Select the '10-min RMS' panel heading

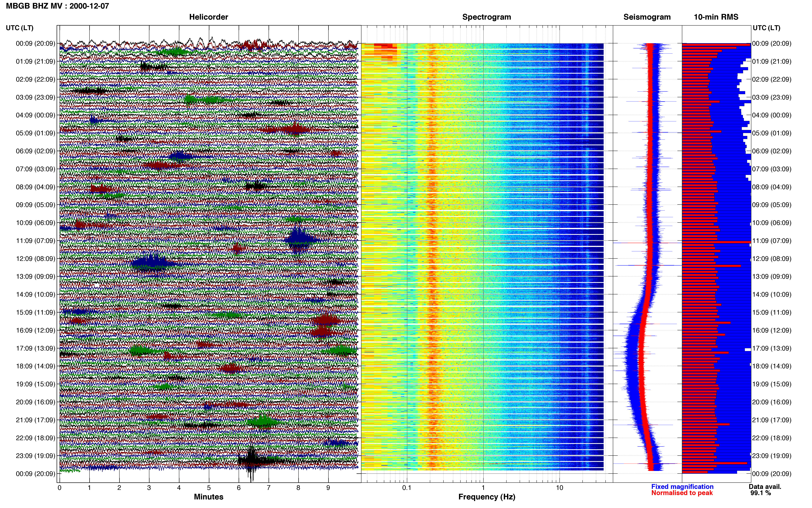tap(716, 17)
